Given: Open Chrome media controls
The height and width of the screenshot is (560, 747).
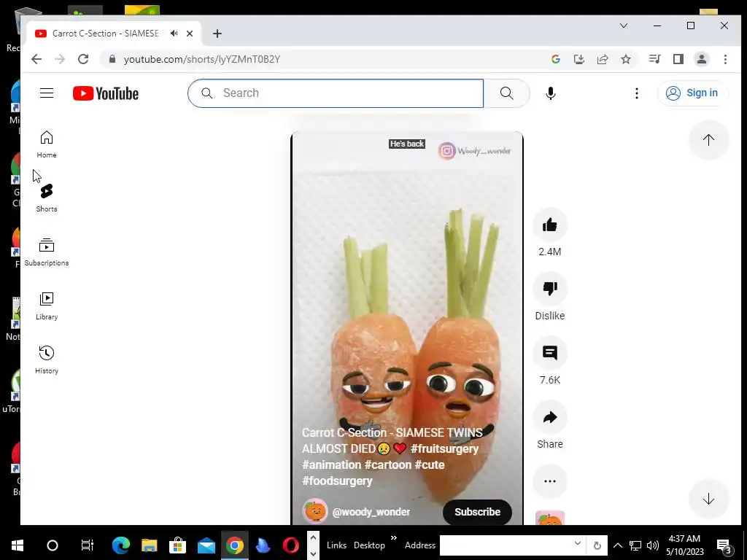Looking at the screenshot, I should [654, 59].
